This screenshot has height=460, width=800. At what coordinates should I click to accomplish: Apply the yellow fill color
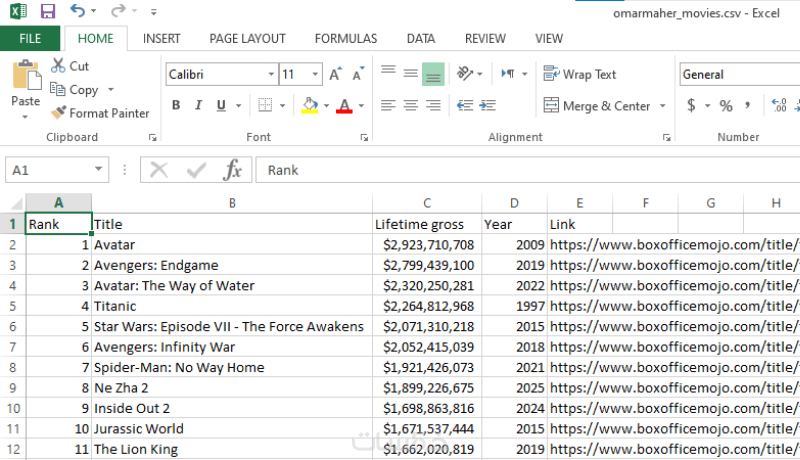[310, 105]
